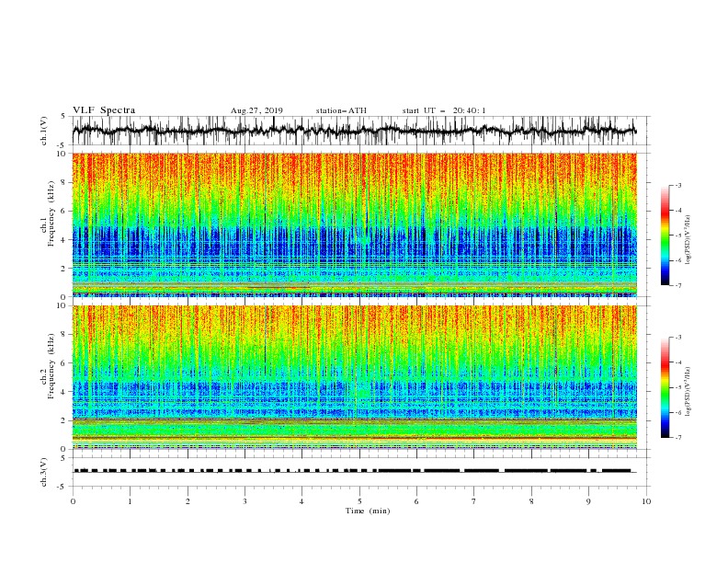This screenshot has height=563, width=728.
Task: Click inside the ch.2 spectrogram panel
Action: click(354, 377)
